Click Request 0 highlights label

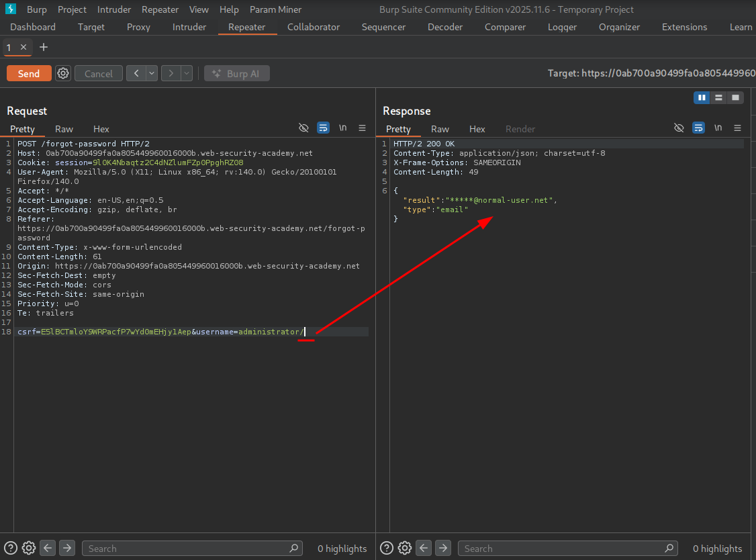[342, 549]
